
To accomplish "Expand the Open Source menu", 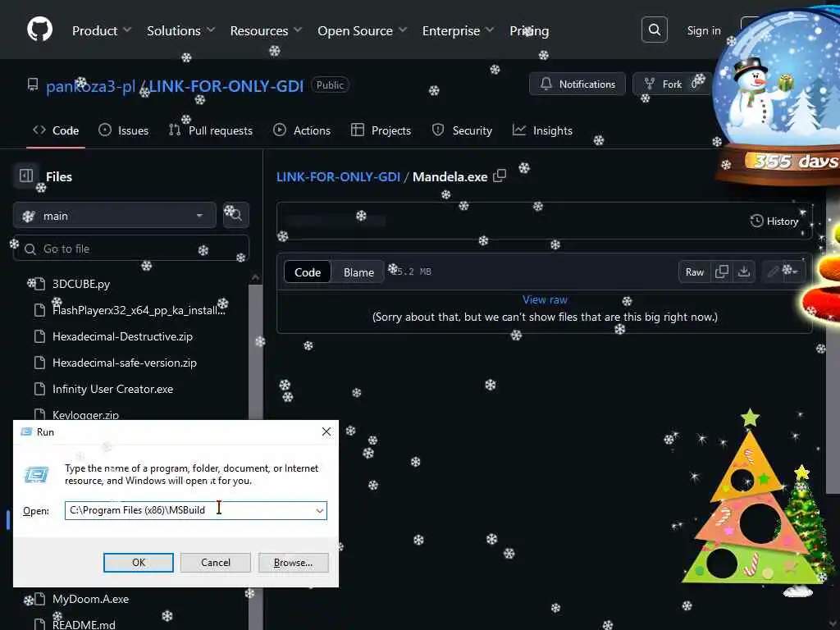I will click(x=362, y=30).
